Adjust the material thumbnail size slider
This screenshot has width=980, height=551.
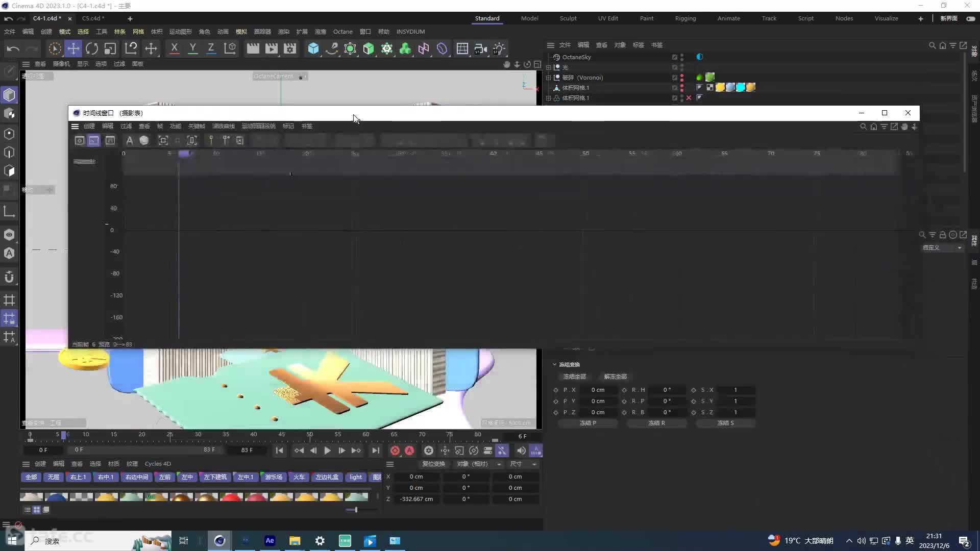(356, 509)
